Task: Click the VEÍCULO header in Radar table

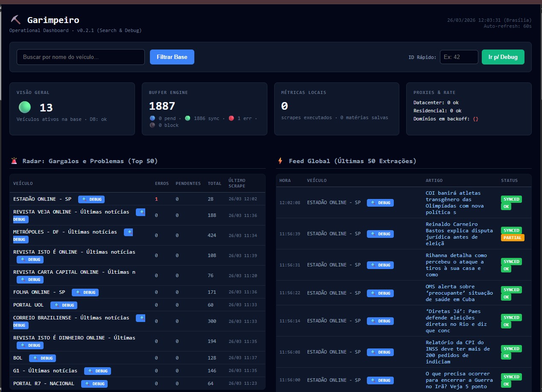Action: [x=23, y=184]
